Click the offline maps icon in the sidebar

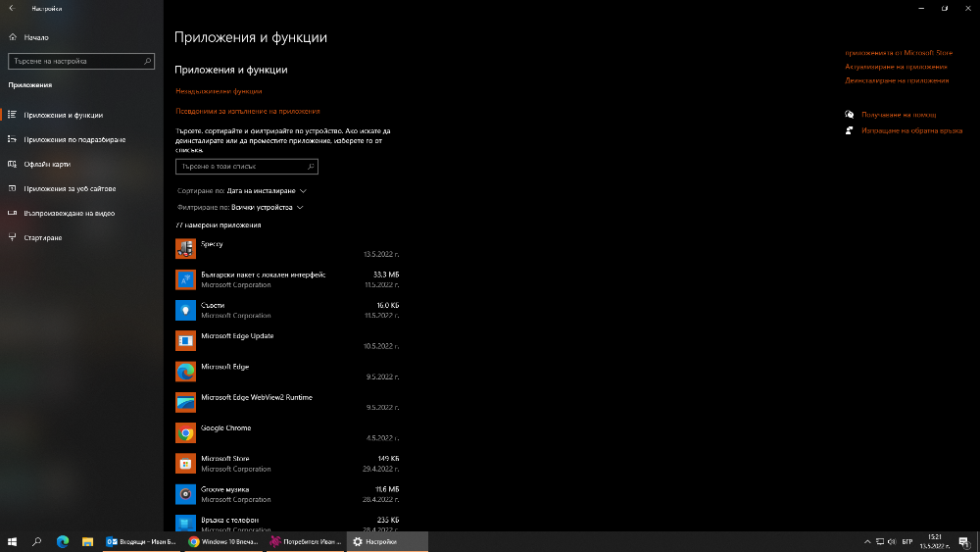12,164
